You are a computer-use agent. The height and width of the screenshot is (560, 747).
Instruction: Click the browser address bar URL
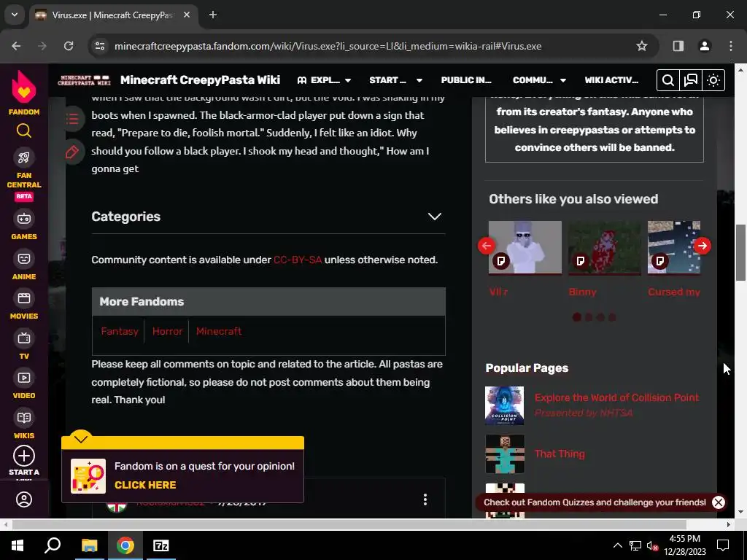pos(328,46)
